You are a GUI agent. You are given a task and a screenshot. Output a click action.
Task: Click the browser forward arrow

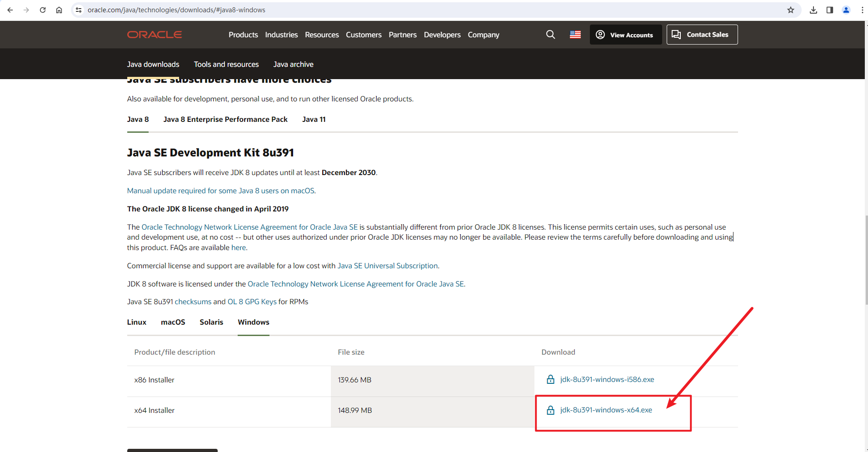(x=26, y=10)
